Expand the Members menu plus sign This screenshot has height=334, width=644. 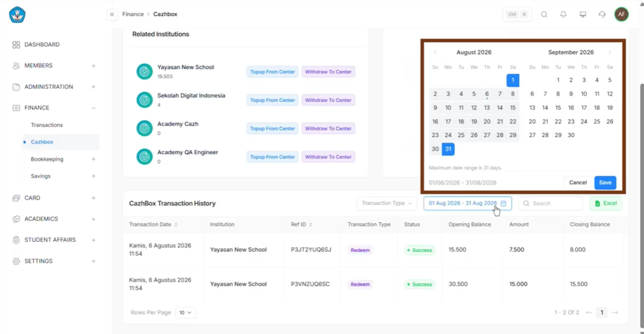tap(94, 66)
